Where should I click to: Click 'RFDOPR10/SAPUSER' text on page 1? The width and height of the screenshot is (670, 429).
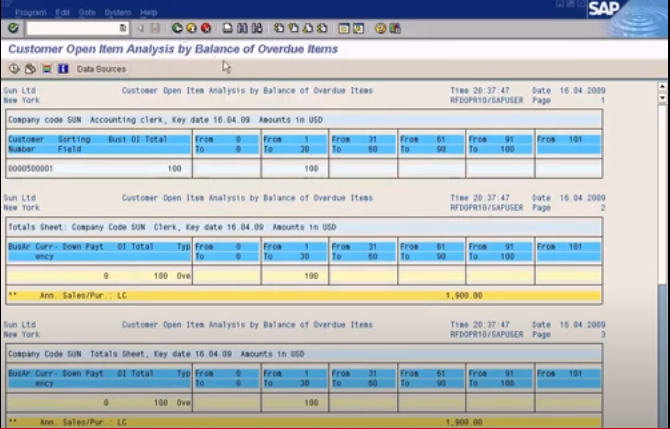pos(486,100)
